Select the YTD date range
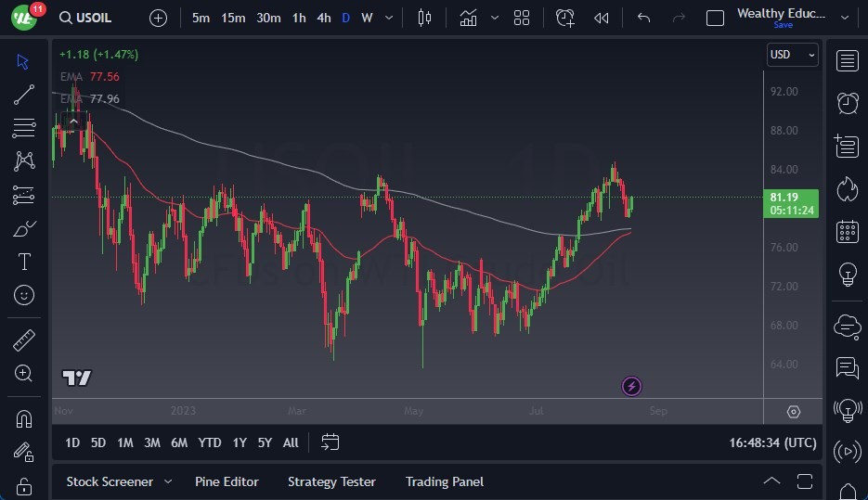Viewport: 868px width, 500px height. click(210, 442)
